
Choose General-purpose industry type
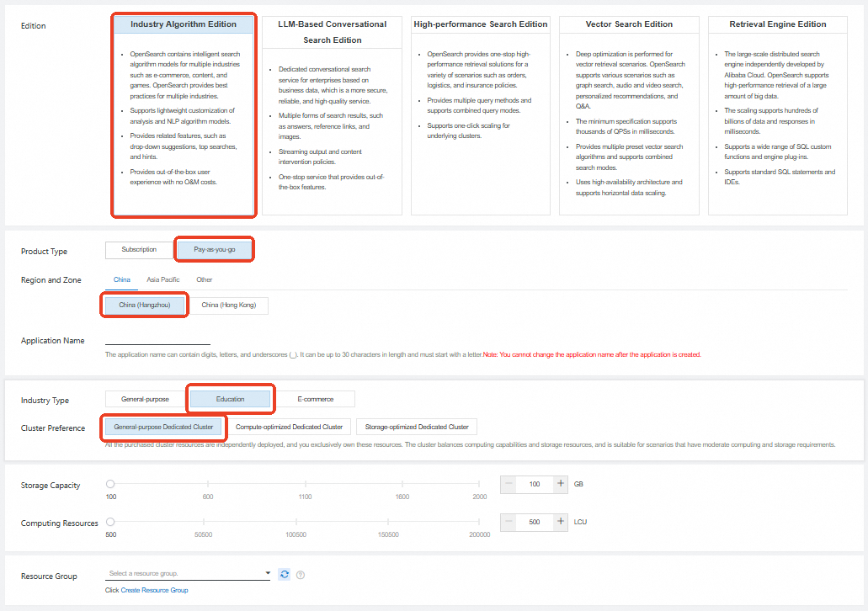[145, 399]
